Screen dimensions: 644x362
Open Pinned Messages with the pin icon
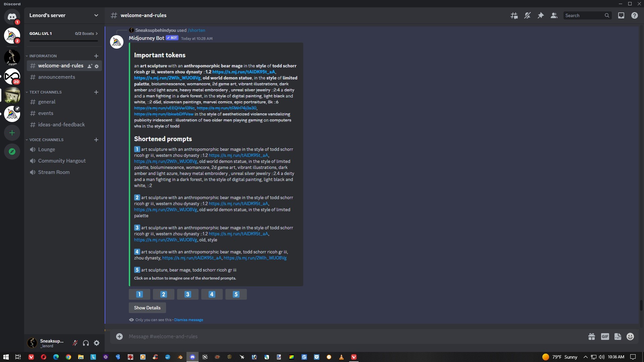point(541,15)
